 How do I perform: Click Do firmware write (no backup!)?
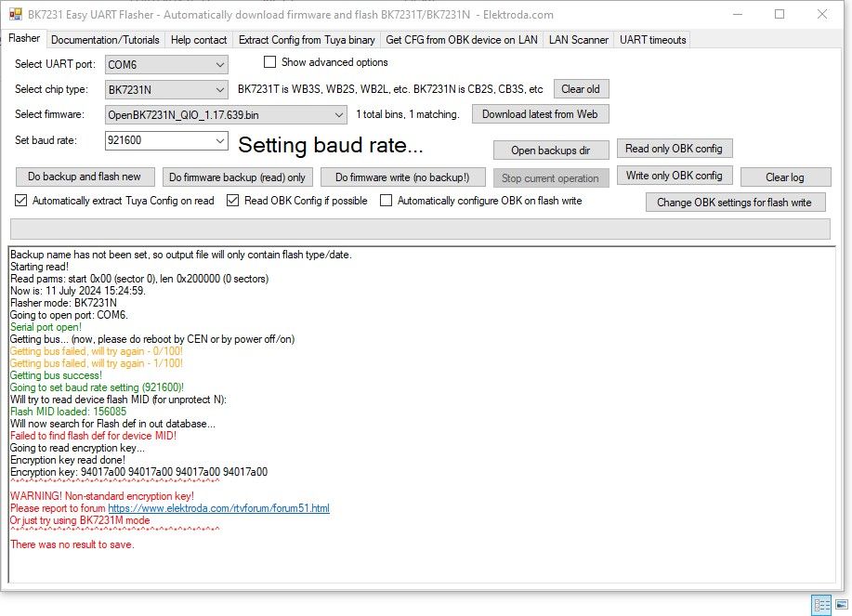click(x=402, y=177)
